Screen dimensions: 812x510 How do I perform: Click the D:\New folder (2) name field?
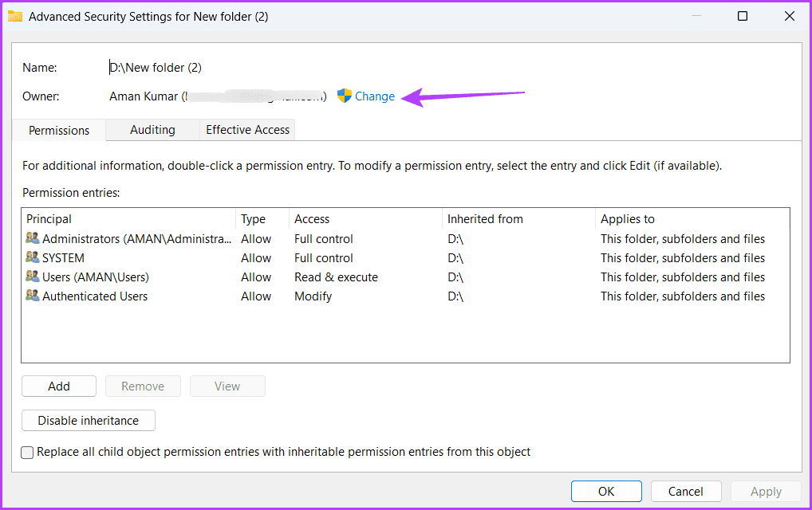pyautogui.click(x=156, y=68)
